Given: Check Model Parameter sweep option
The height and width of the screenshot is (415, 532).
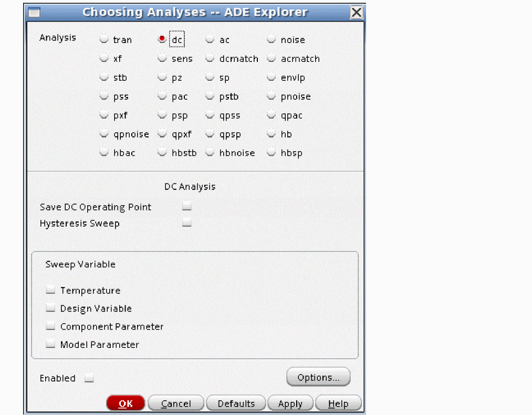Looking at the screenshot, I should [x=50, y=344].
